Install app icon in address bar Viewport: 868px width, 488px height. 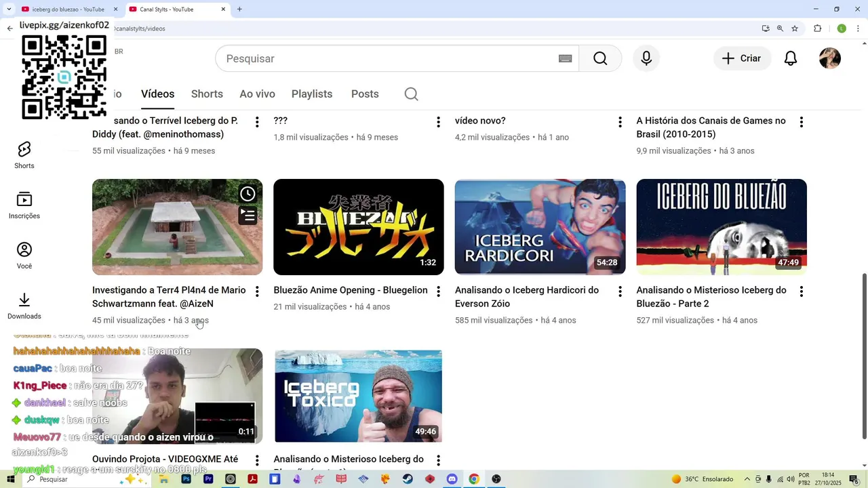tap(766, 28)
